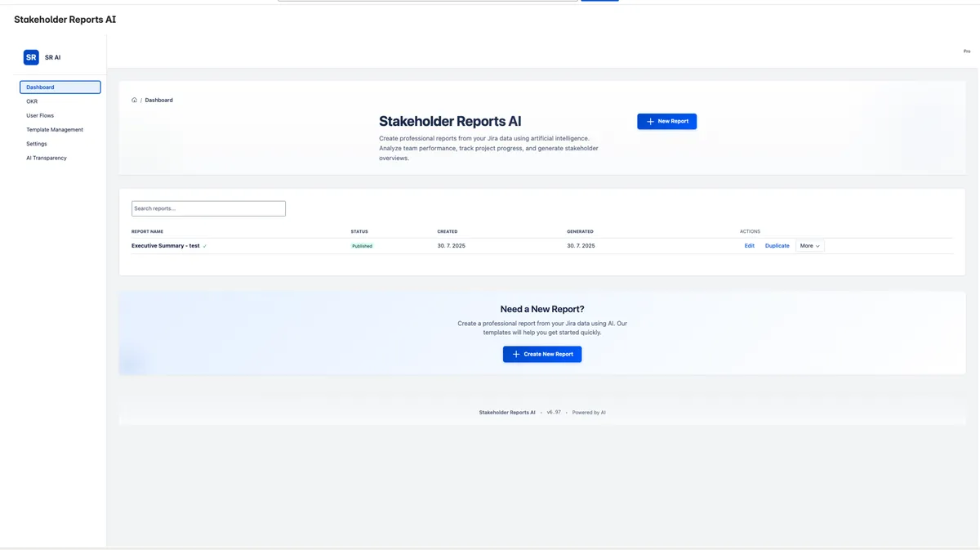
Task: Click the SR app logo icon
Action: 31,57
